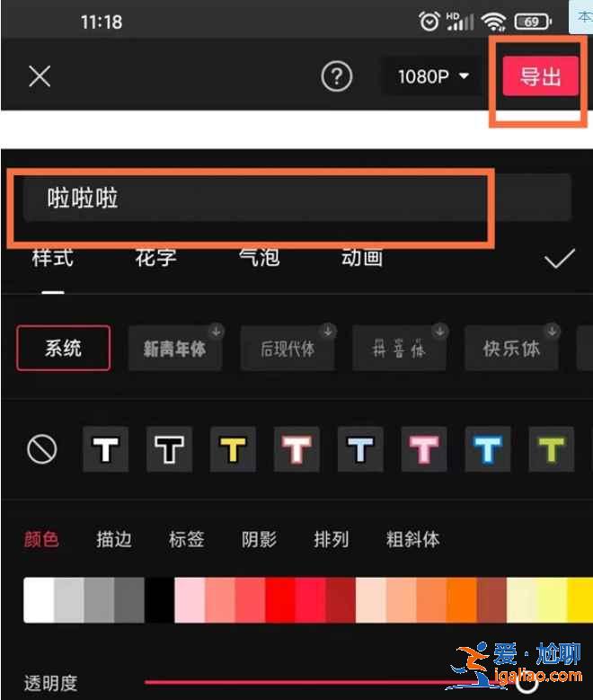Select the 系统 font
Screen dimensions: 593x700
coord(64,349)
